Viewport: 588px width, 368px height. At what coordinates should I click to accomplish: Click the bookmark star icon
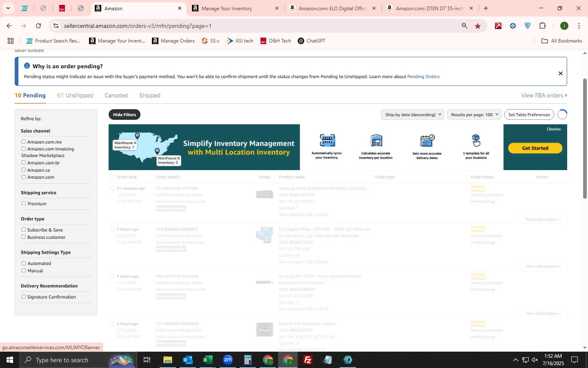[478, 26]
